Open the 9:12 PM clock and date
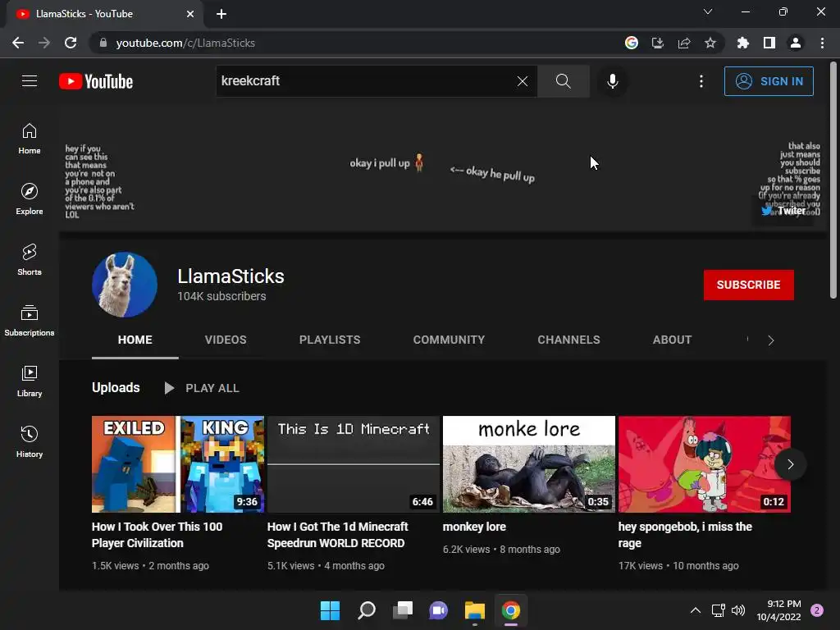The height and width of the screenshot is (630, 840). (779, 610)
